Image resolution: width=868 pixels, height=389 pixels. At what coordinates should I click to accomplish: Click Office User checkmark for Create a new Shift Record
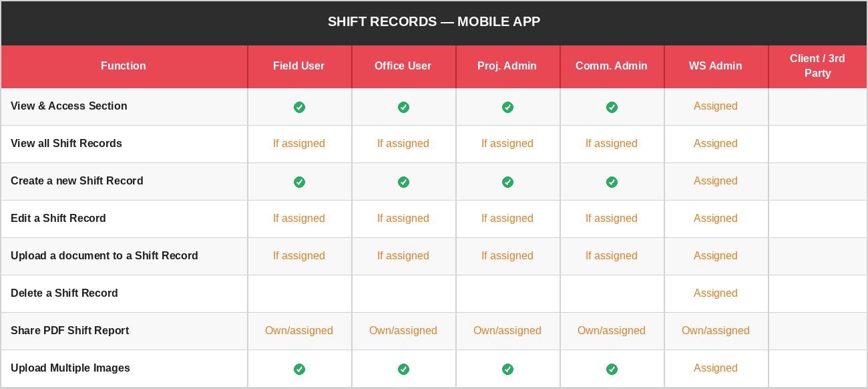(403, 182)
